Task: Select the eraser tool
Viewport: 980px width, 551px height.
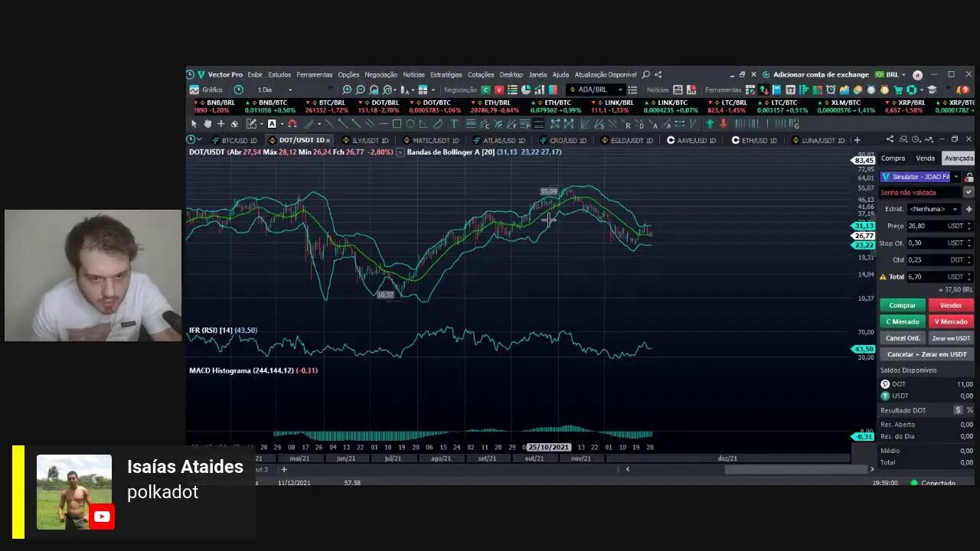Action: click(234, 124)
